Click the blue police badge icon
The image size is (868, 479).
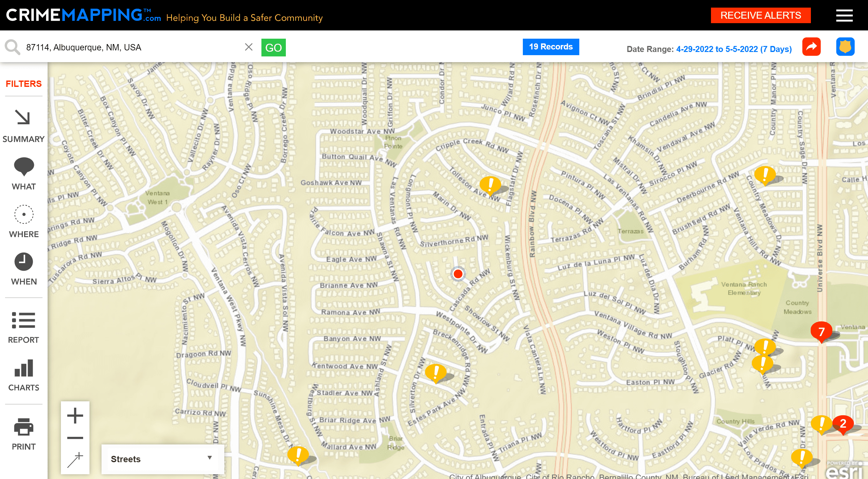(x=845, y=47)
